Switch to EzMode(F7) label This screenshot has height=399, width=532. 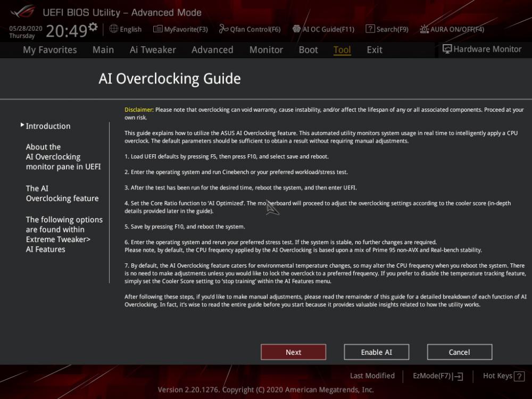click(x=431, y=376)
